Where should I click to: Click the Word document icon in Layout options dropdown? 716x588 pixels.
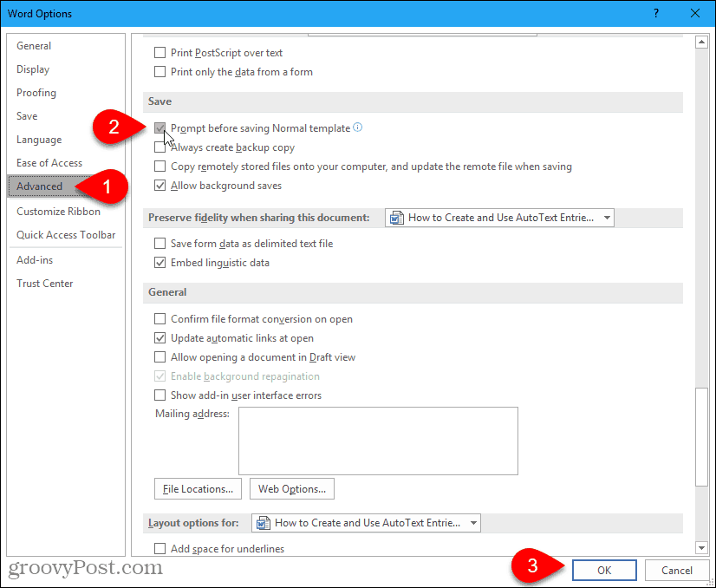pyautogui.click(x=263, y=523)
